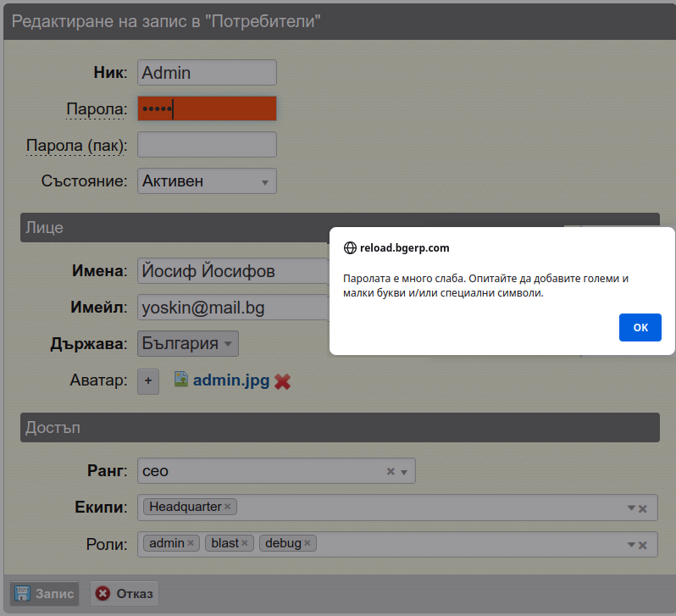Open the Екипи dropdown arrow
Screen dimensions: 676x616
[630, 508]
